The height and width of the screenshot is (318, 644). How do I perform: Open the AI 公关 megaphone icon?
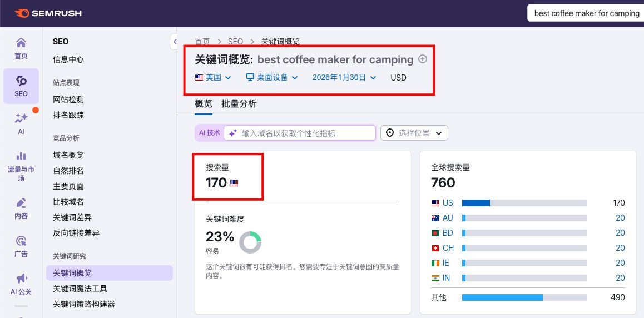[21, 278]
